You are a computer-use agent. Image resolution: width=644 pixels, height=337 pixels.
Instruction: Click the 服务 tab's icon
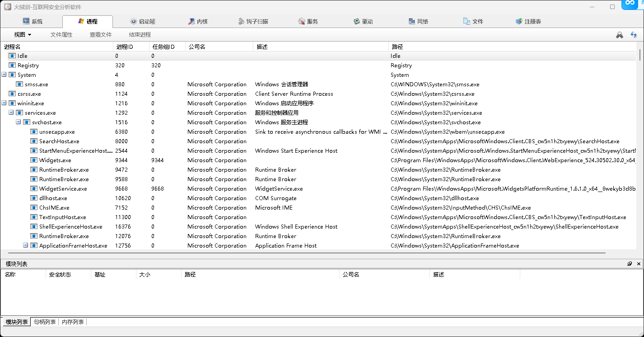pyautogui.click(x=302, y=21)
